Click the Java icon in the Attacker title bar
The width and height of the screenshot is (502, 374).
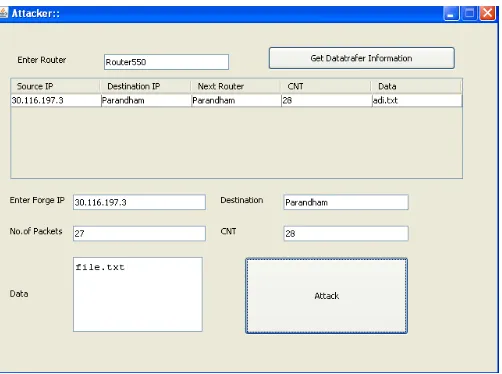coord(3,13)
